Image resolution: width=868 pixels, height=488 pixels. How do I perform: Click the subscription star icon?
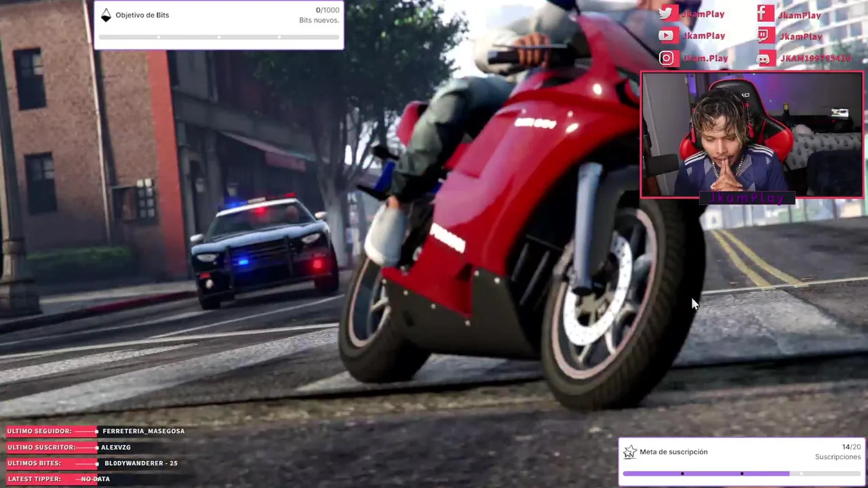[630, 452]
